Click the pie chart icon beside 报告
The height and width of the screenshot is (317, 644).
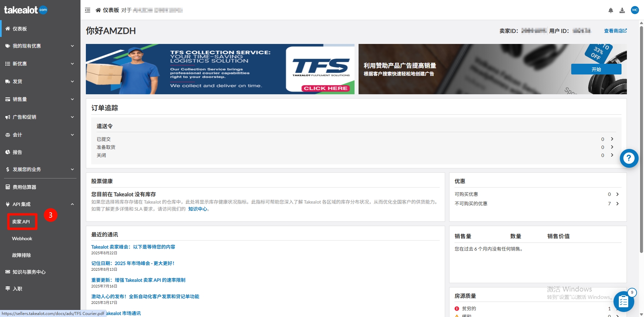click(x=8, y=152)
